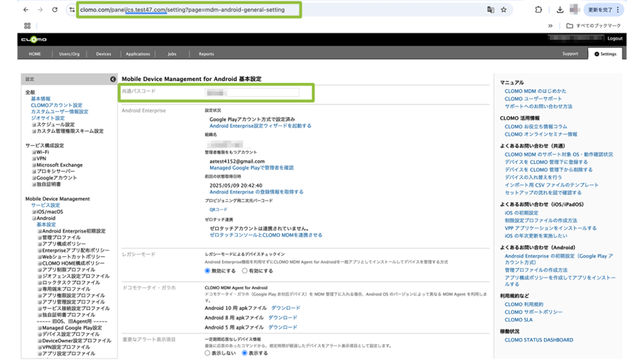Open browser downloads icon
The width and height of the screenshot is (644, 362).
[560, 10]
